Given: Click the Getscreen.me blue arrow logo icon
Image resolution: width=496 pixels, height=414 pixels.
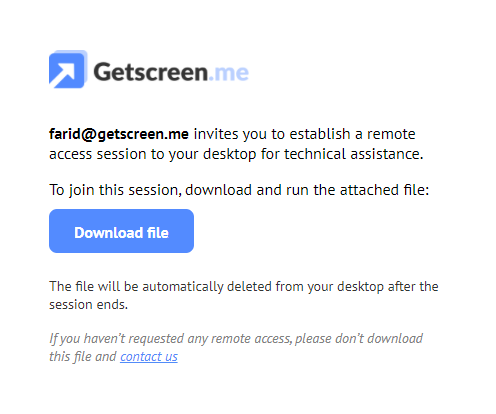Looking at the screenshot, I should tap(68, 69).
